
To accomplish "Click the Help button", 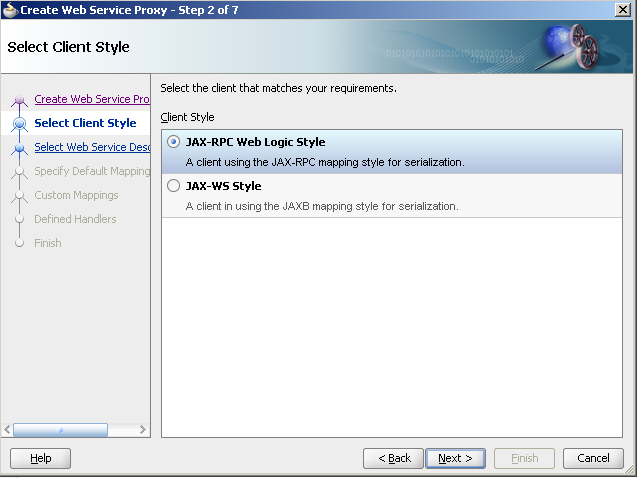I will (41, 458).
